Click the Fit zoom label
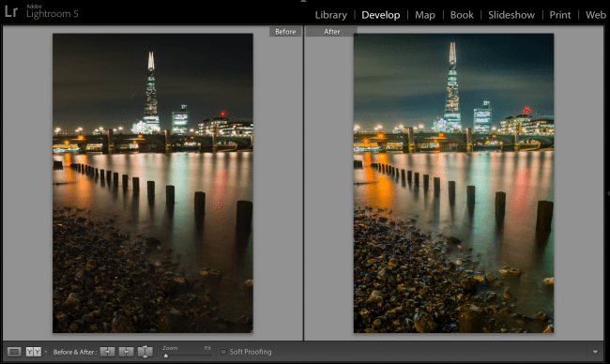 [207, 348]
